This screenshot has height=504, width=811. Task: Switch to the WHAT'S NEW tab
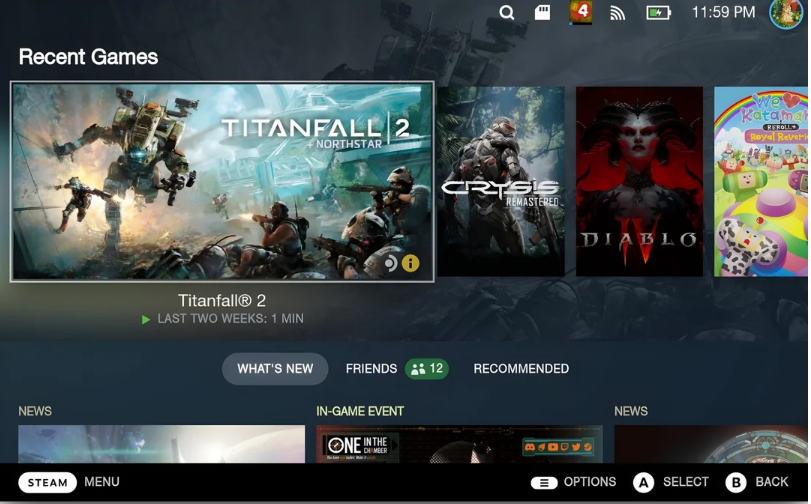[x=275, y=369]
